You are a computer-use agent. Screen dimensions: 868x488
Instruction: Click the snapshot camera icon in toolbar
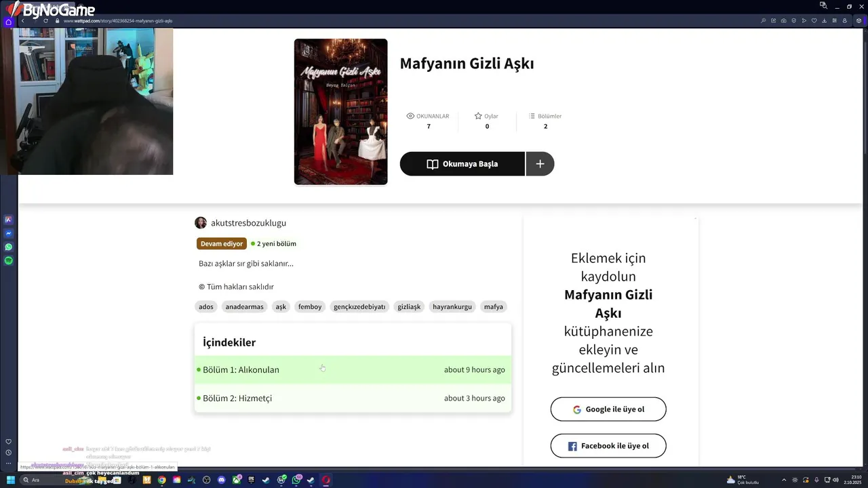pos(784,21)
